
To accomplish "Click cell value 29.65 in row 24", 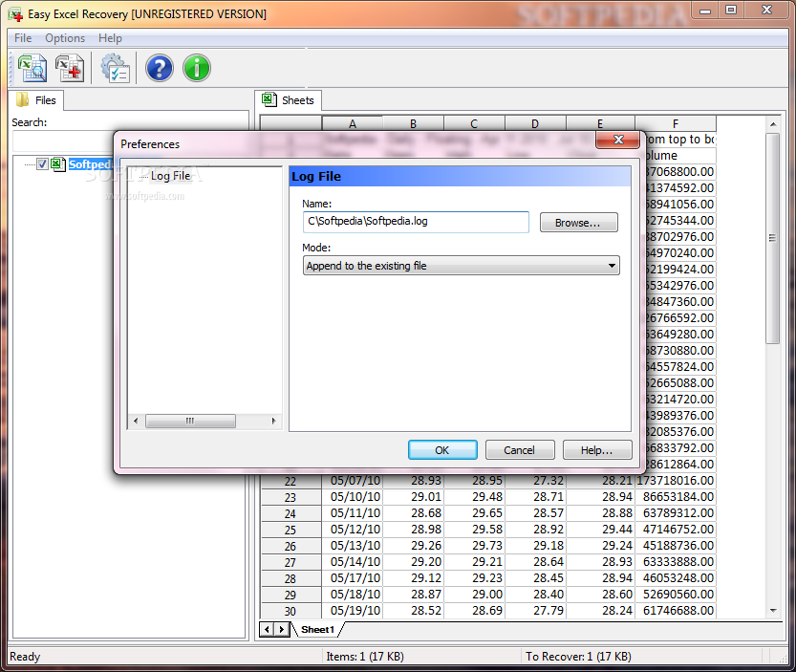I will pos(474,513).
